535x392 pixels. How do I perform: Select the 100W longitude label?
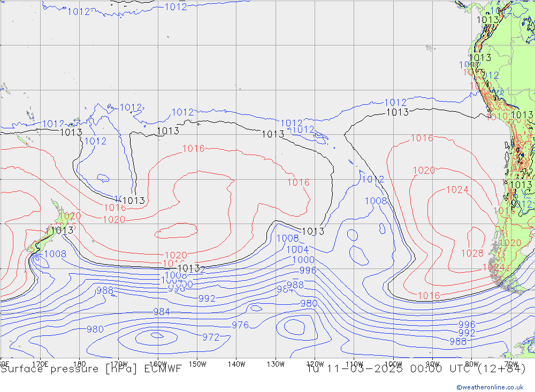click(x=393, y=364)
